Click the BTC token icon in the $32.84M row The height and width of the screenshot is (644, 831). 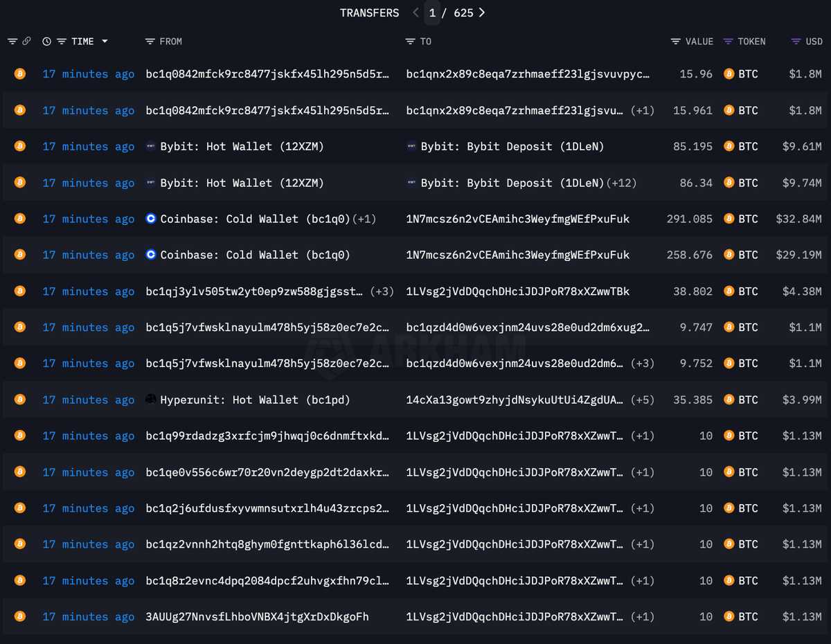[729, 219]
